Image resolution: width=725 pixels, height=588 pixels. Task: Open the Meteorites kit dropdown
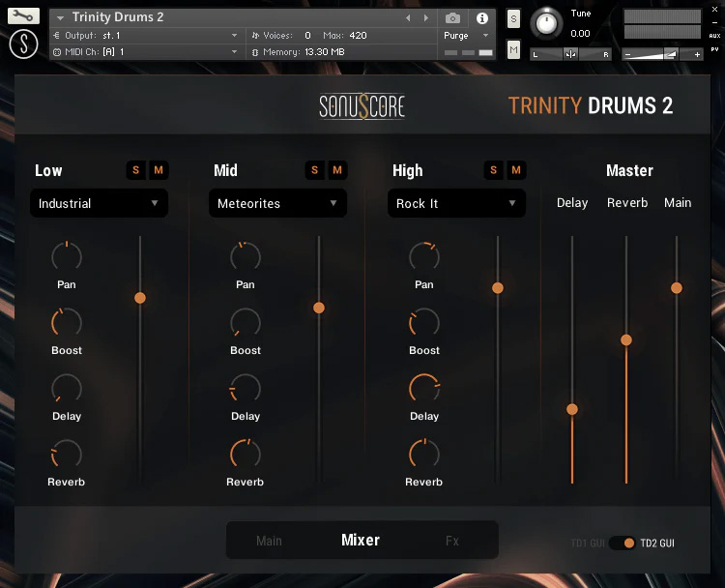(277, 203)
